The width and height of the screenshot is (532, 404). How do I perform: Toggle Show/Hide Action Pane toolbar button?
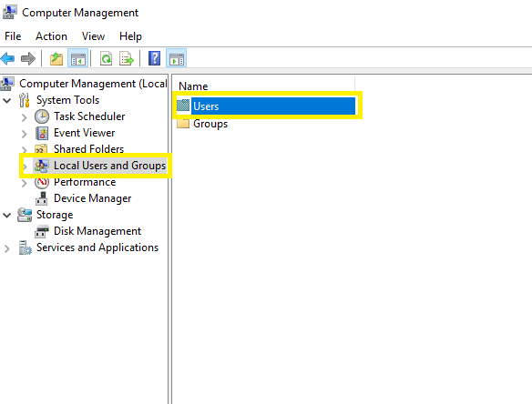pyautogui.click(x=176, y=58)
